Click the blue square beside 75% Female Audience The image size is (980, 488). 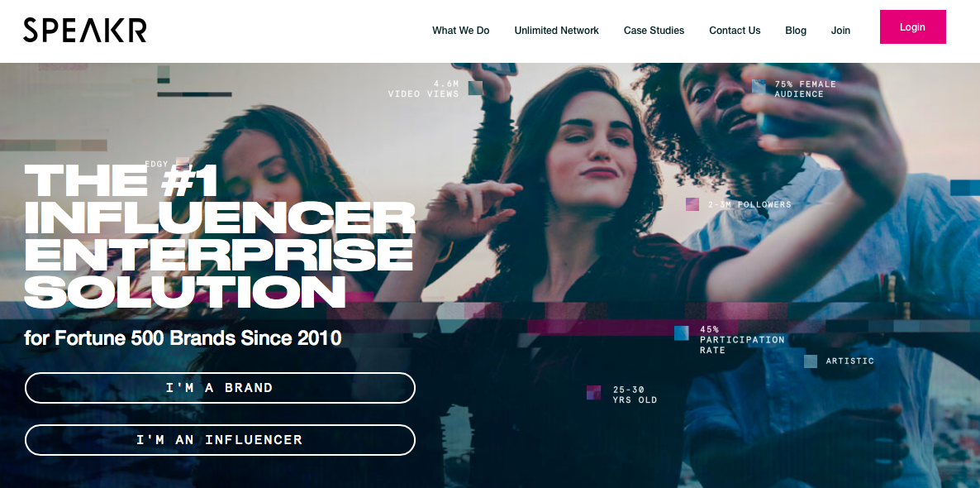759,87
